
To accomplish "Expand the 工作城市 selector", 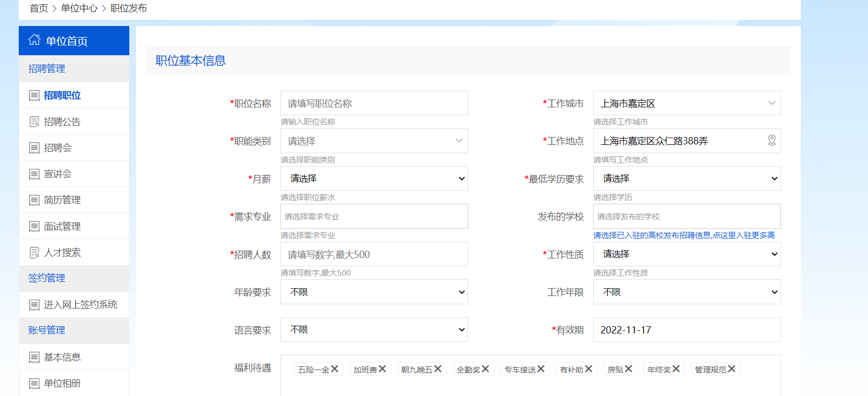I will click(x=687, y=103).
